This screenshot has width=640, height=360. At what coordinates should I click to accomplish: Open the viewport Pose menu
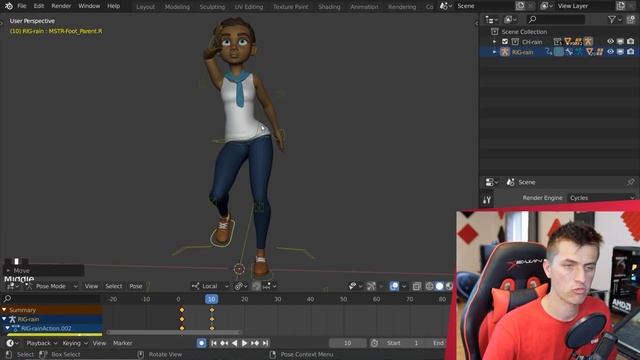[x=136, y=286]
